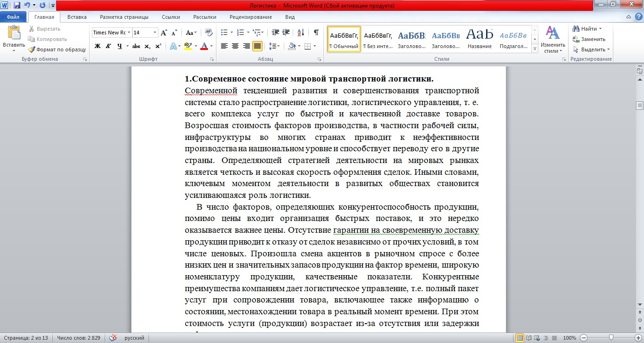Screen dimensions: 644x343
Task: Align text to center
Action: (x=235, y=46)
